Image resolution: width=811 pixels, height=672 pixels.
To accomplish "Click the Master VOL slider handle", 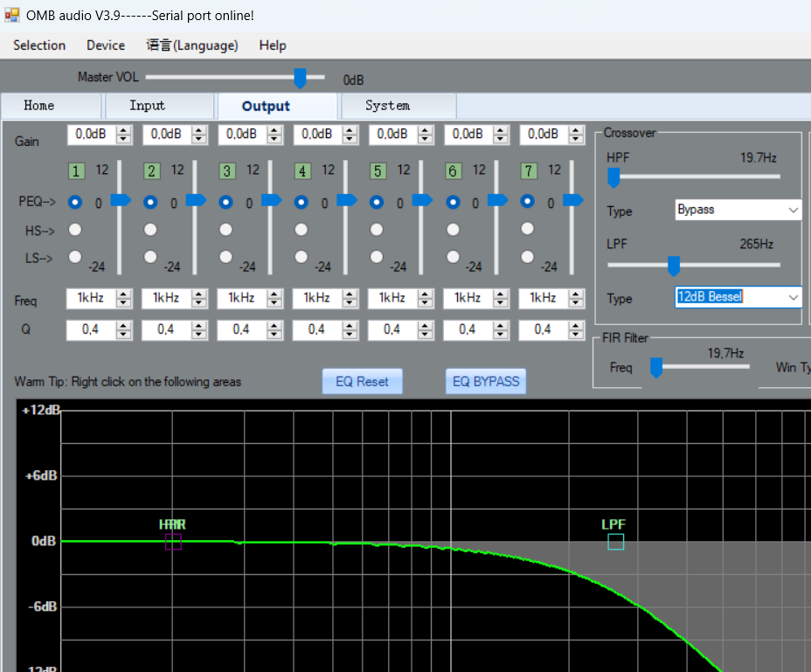I will coord(300,78).
